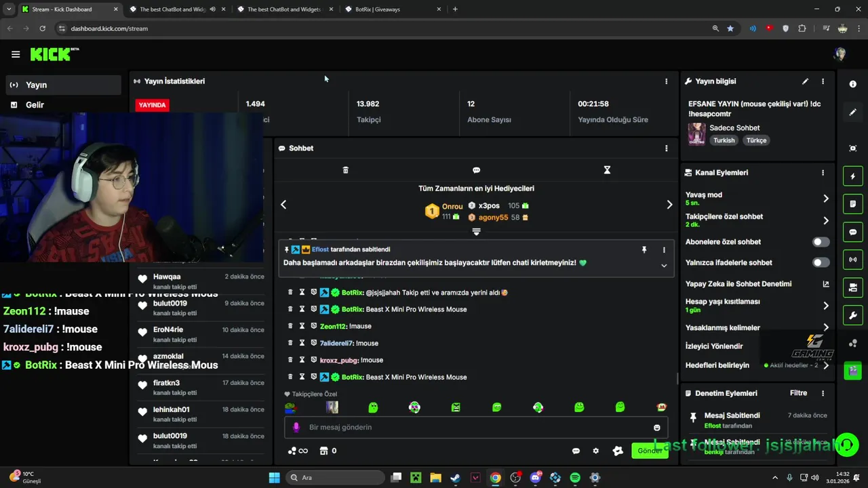The image size is (868, 488).
Task: Open Yayın bilgisi three-dot menu
Action: [823, 81]
